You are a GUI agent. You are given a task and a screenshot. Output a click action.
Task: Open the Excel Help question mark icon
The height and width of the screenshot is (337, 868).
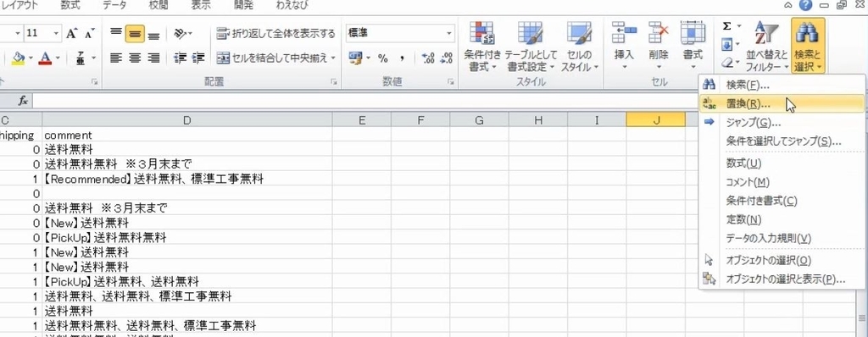[805, 6]
